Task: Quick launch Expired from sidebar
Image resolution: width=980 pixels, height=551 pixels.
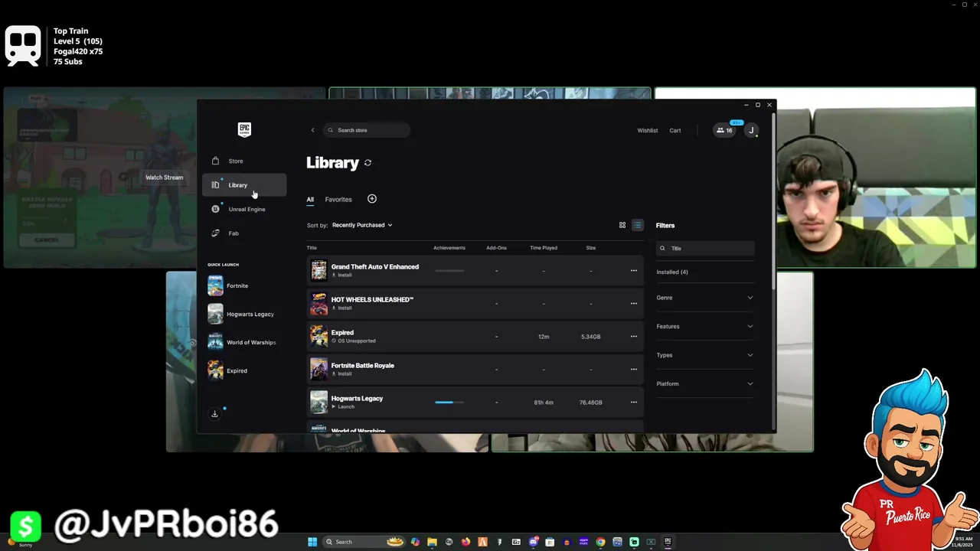Action: (244, 370)
